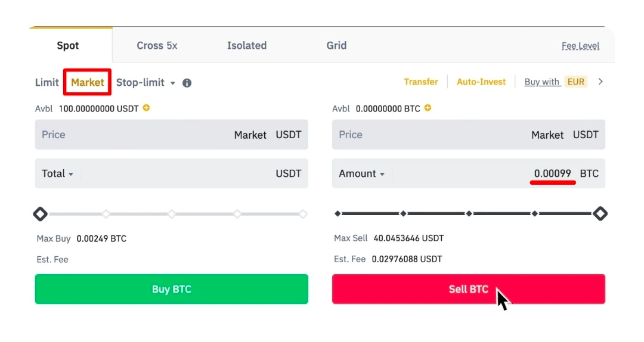The height and width of the screenshot is (342, 644).
Task: Choose the Limit order type
Action: (47, 83)
